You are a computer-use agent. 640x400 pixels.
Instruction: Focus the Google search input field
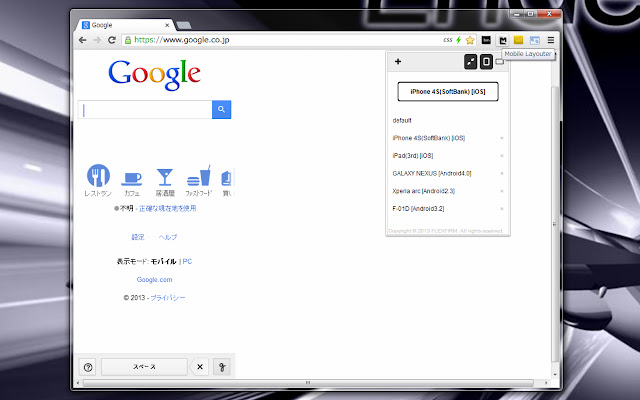pyautogui.click(x=145, y=109)
